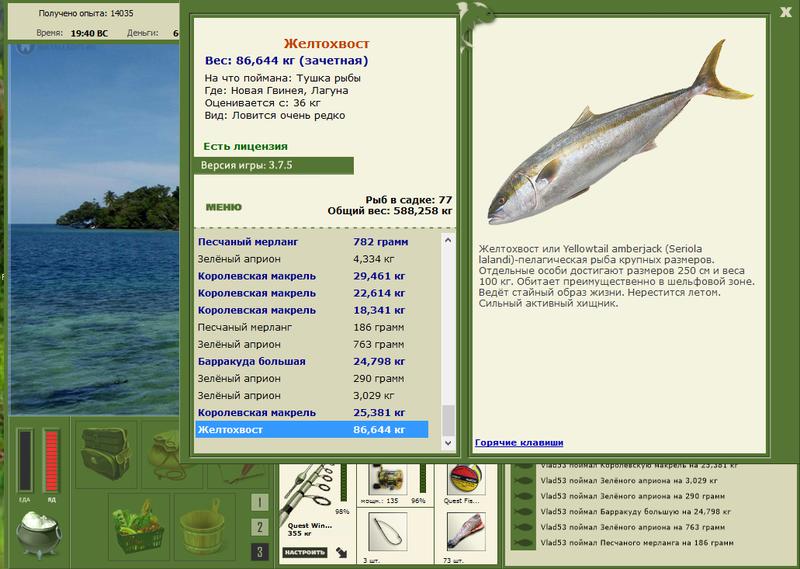The width and height of the screenshot is (800, 569).
Task: Select Зелёный априон 4,334 кг row
Action: point(312,259)
